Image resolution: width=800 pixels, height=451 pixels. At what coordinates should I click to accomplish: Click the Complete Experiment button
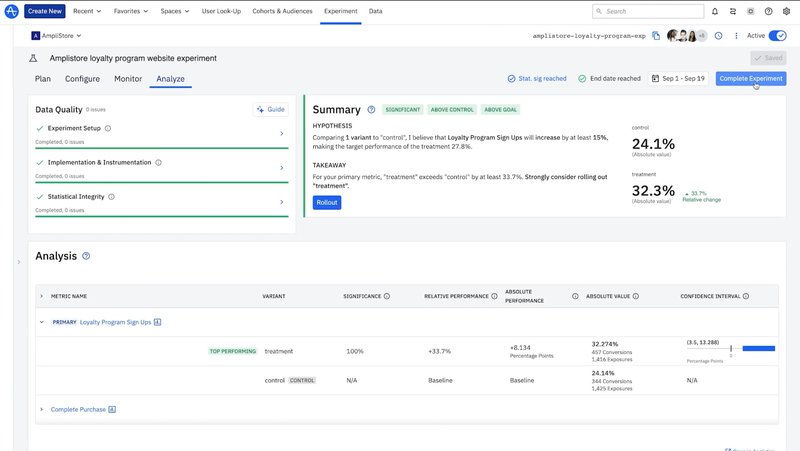[750, 78]
